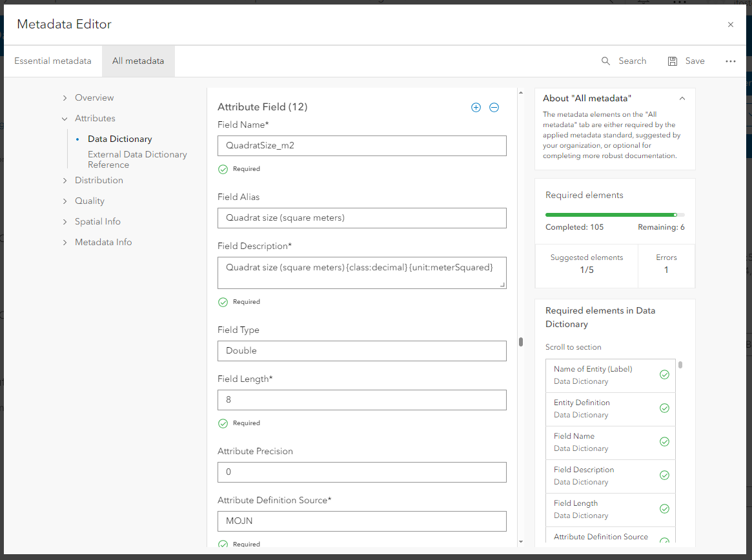Viewport: 752px width, 560px height.
Task: Click the Attribute Precision input box
Action: [362, 472]
